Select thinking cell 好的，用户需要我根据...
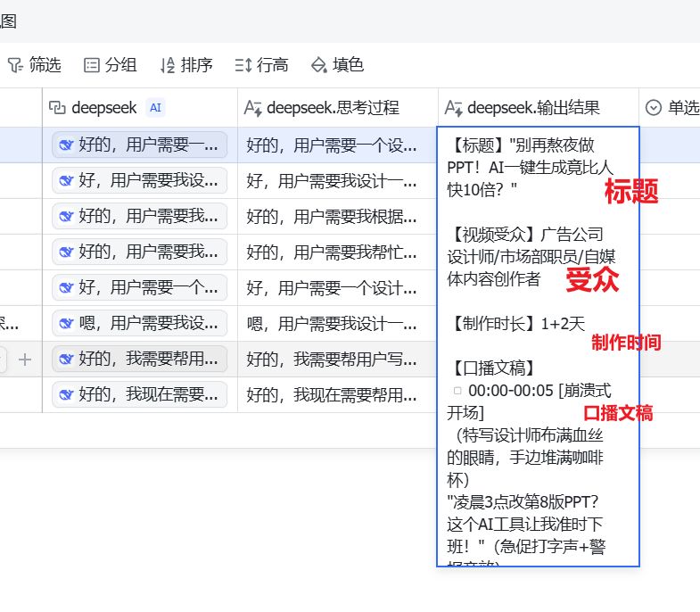This screenshot has height=612, width=700. (x=337, y=217)
